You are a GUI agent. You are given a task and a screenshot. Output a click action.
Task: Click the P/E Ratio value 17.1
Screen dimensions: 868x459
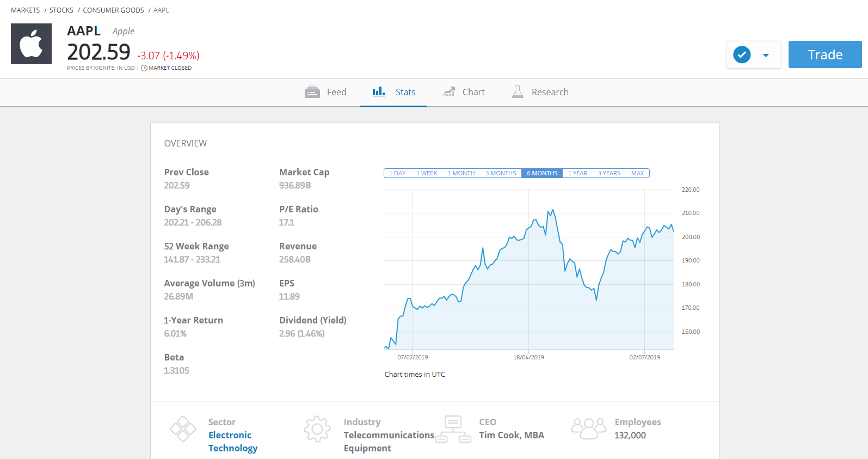point(286,222)
